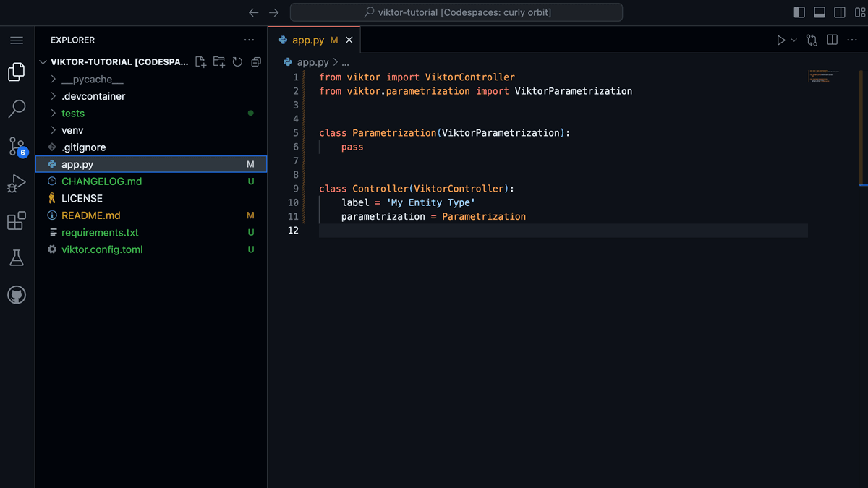The image size is (868, 488).
Task: Click the Collapse Folders icon in Explorer
Action: pos(255,62)
